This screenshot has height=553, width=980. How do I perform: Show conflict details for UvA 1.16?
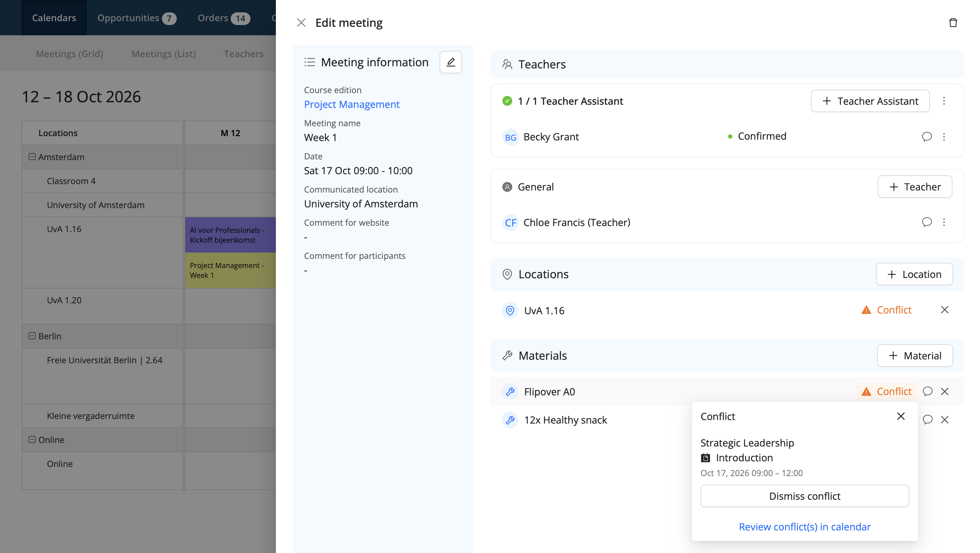(886, 310)
